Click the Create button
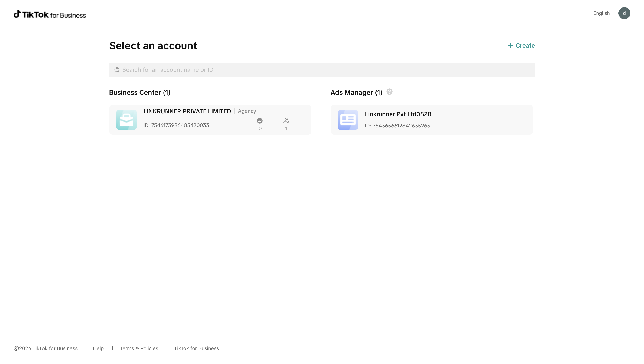The image size is (644, 364). click(x=521, y=46)
